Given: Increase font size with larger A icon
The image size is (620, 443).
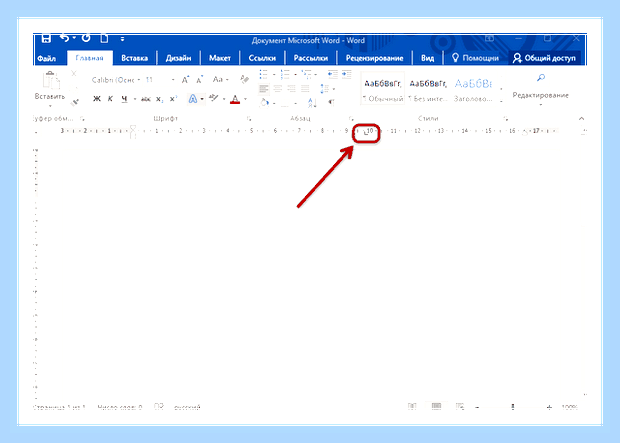Looking at the screenshot, I should click(x=185, y=80).
